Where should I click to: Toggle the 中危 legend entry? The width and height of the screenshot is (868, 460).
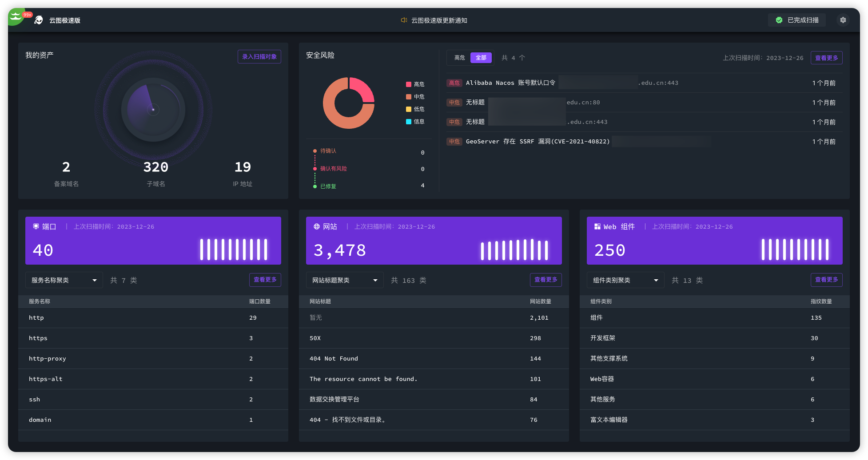(415, 97)
